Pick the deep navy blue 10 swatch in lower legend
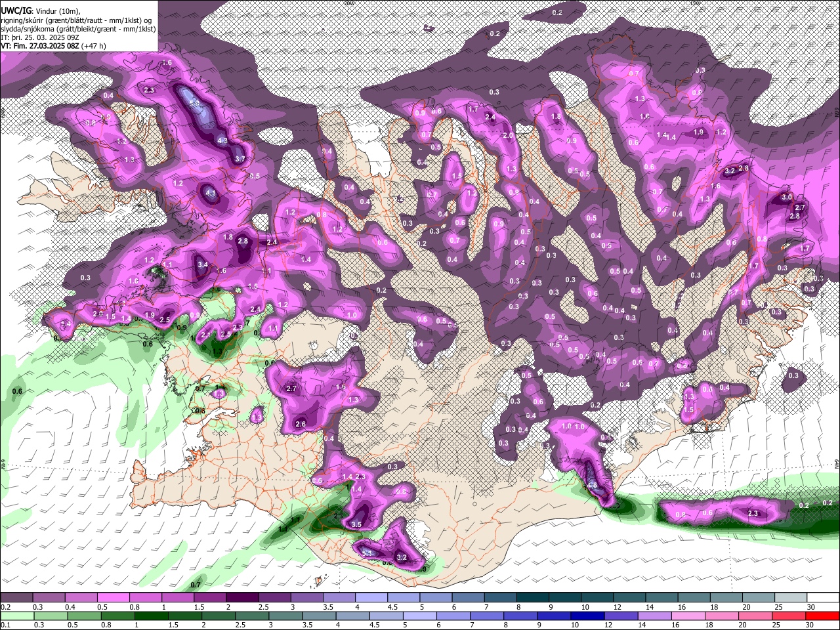 click(x=587, y=616)
